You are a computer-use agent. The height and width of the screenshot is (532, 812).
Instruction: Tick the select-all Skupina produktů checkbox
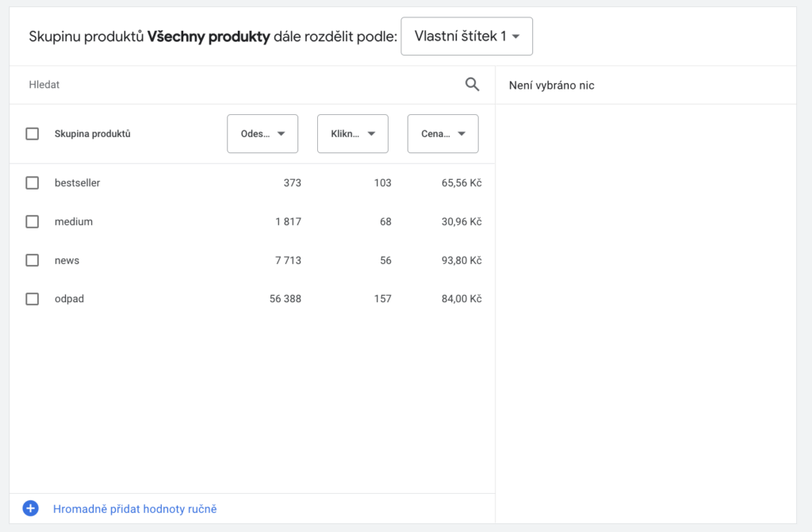pyautogui.click(x=32, y=134)
